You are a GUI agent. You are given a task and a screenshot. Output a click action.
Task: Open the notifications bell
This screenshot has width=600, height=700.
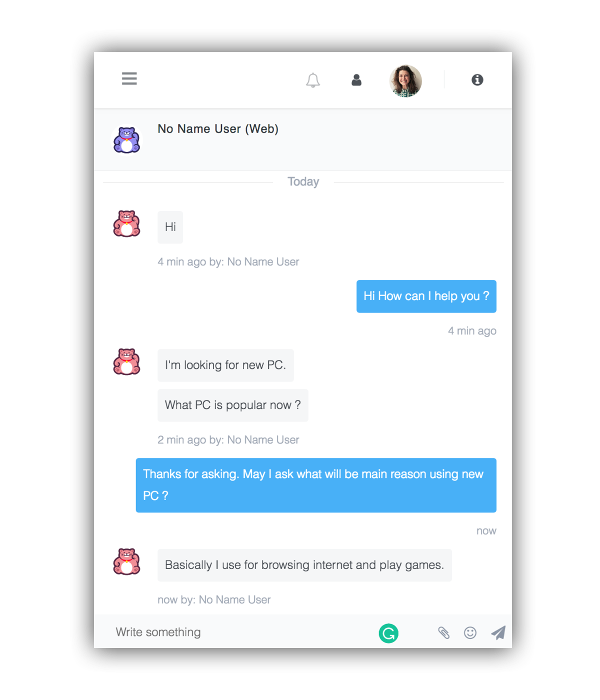coord(313,80)
